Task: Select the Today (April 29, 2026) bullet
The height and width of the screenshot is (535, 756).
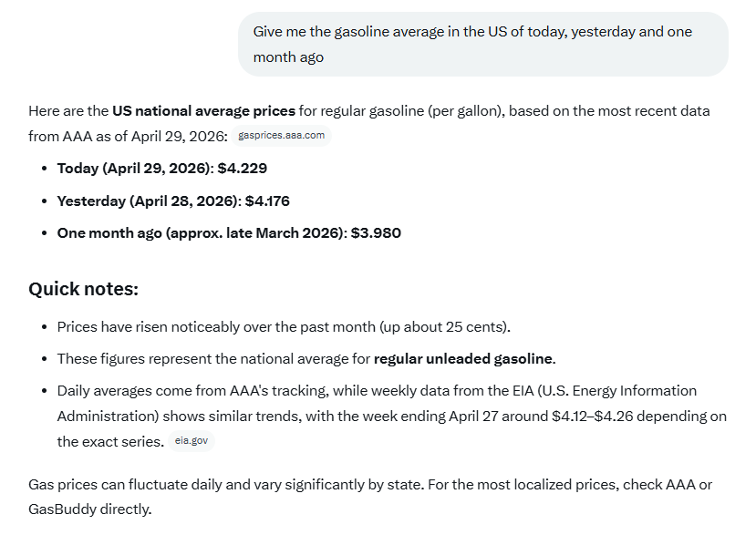Action: [162, 169]
